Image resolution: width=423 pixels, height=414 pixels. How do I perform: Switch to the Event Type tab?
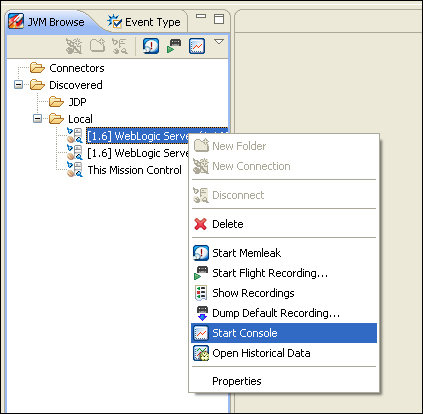pyautogui.click(x=144, y=22)
